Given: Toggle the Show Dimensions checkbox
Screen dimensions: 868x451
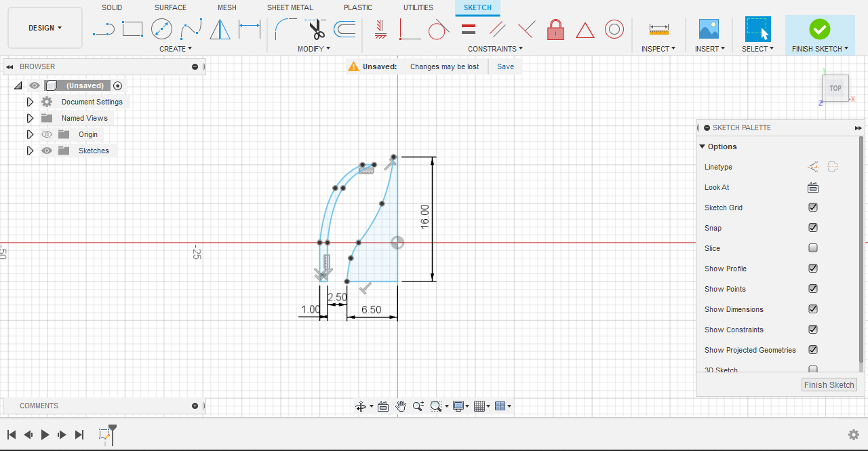Looking at the screenshot, I should coord(813,309).
